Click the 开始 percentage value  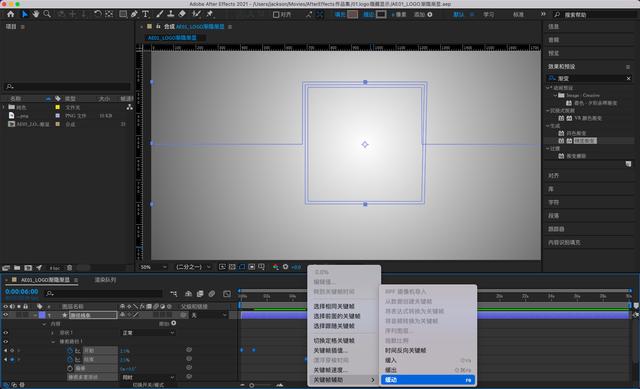(124, 351)
